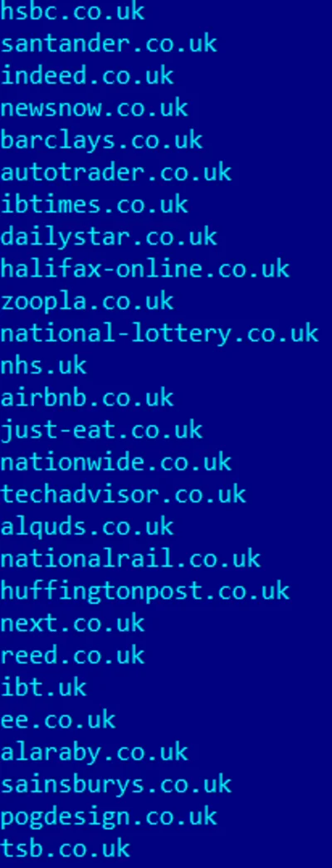Select the ibt.uk line
The height and width of the screenshot is (868, 332).
pos(43,687)
